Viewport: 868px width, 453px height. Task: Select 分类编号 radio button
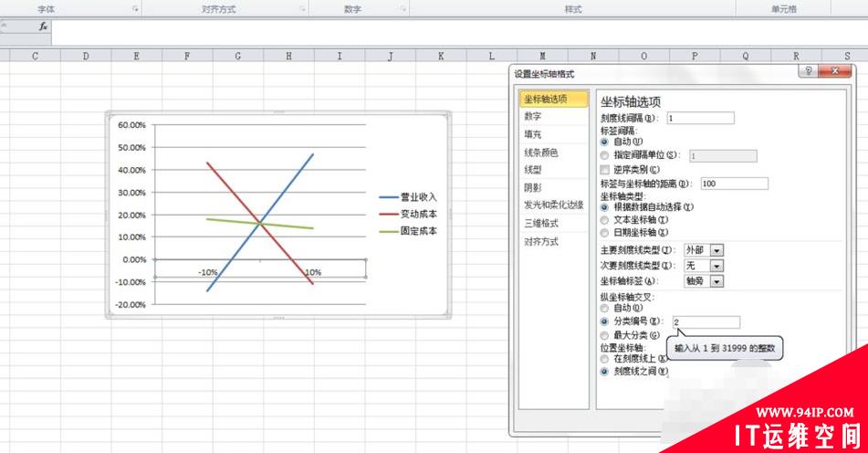click(x=604, y=321)
